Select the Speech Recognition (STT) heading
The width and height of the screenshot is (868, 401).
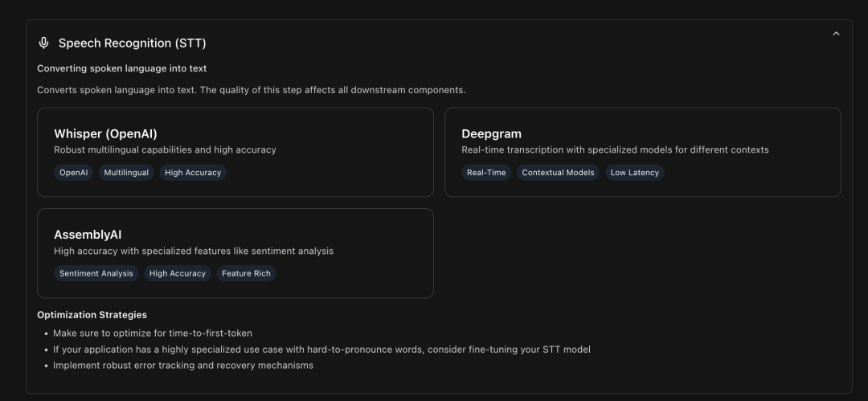[133, 43]
